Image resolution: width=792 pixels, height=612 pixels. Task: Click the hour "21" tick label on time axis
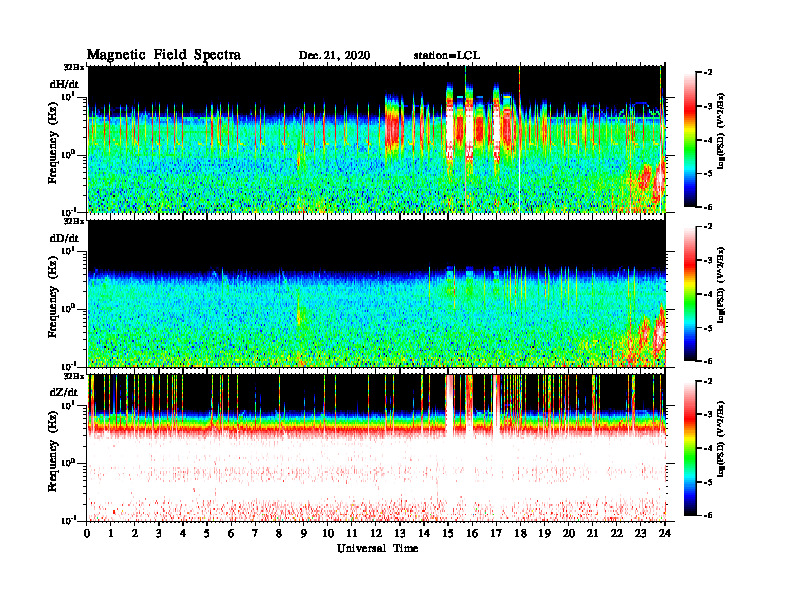pos(592,534)
